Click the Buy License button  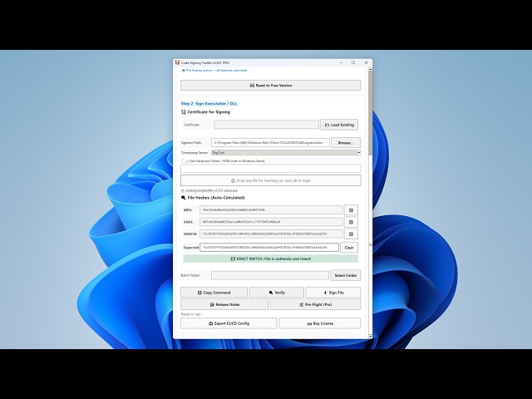point(320,323)
